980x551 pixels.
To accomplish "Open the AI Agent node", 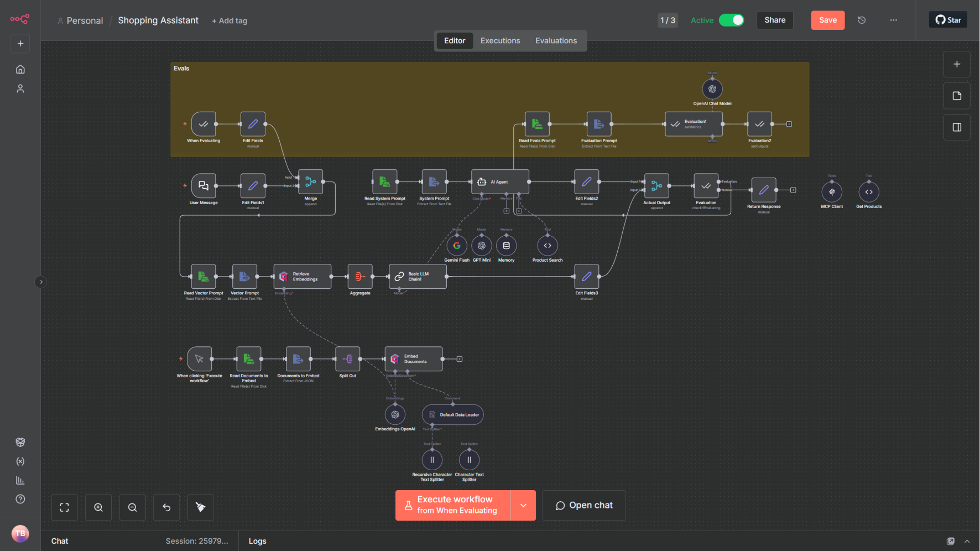I will 500,182.
